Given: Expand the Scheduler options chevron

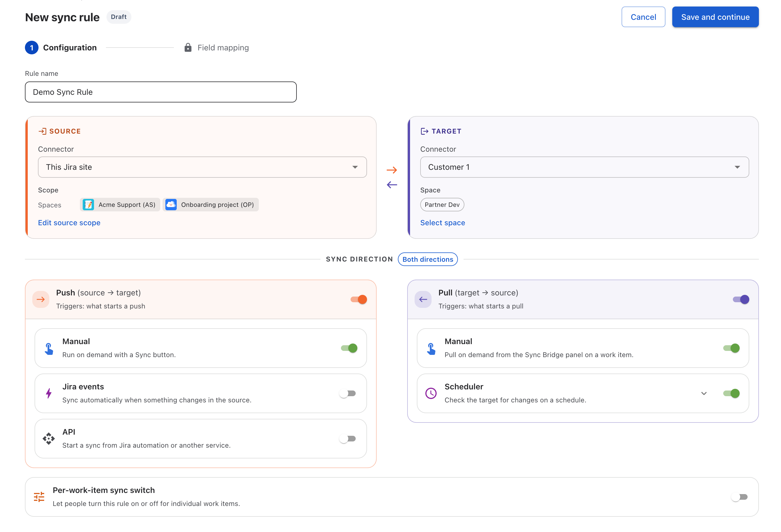Looking at the screenshot, I should [704, 393].
